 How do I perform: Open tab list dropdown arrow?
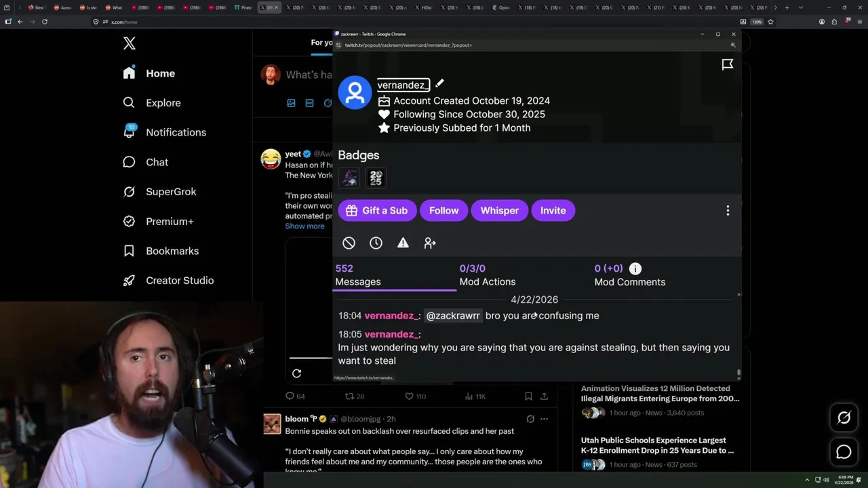(x=801, y=7)
